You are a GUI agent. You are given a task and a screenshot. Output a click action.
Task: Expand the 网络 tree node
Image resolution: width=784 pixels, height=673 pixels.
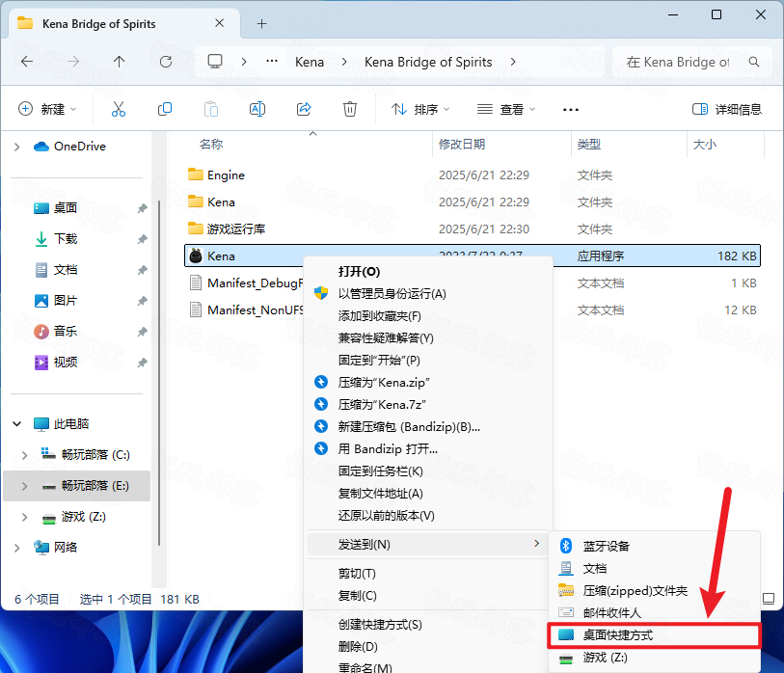click(x=17, y=548)
